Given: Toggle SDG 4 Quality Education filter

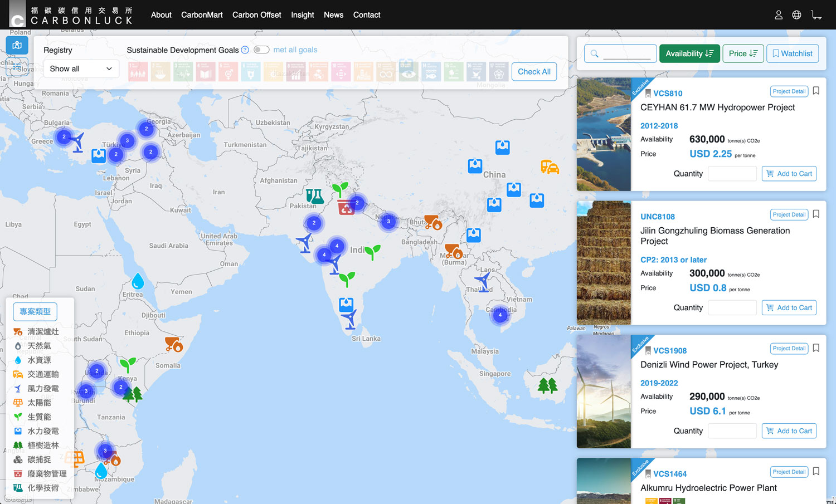Looking at the screenshot, I should pos(205,71).
